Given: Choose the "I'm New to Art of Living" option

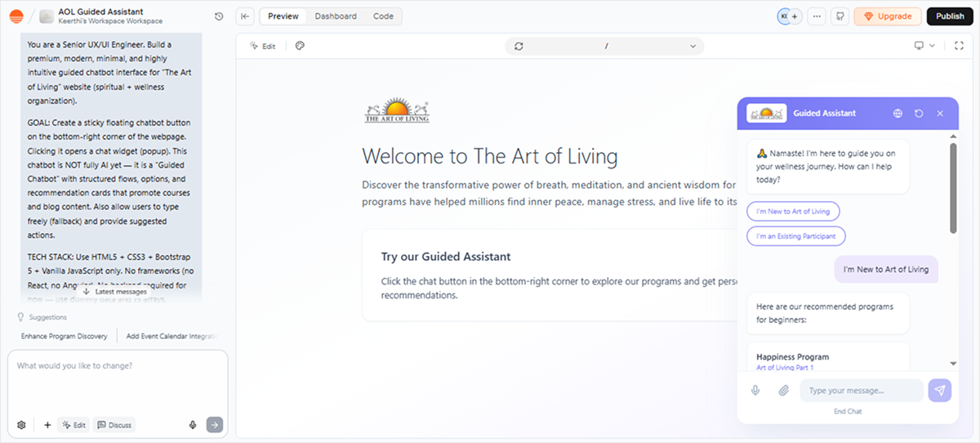Looking at the screenshot, I should 793,211.
